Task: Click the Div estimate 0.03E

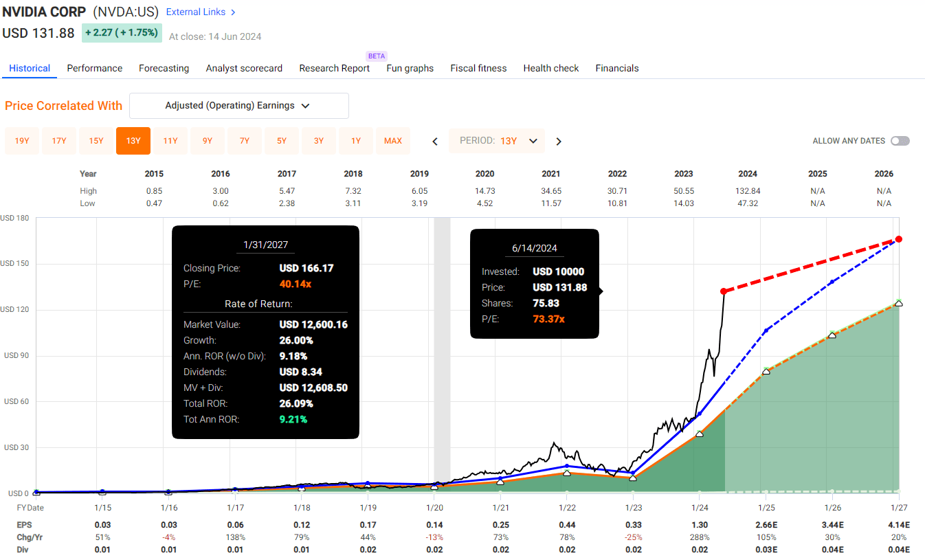Action: tap(767, 550)
